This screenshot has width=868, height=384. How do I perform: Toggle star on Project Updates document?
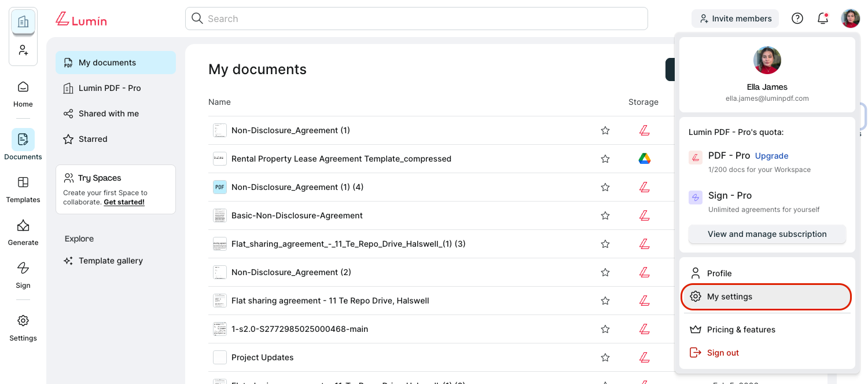point(605,357)
